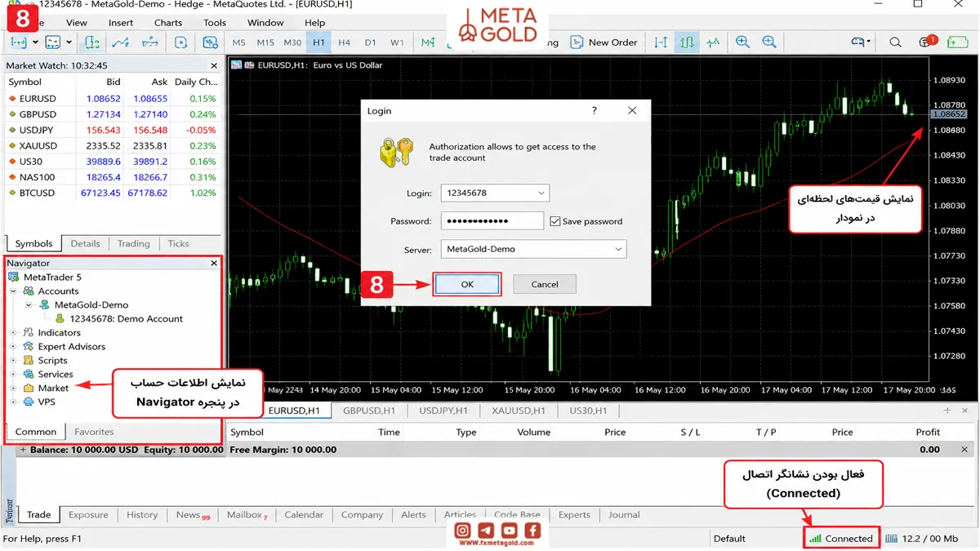
Task: Click OK in the Login dialog
Action: [467, 284]
